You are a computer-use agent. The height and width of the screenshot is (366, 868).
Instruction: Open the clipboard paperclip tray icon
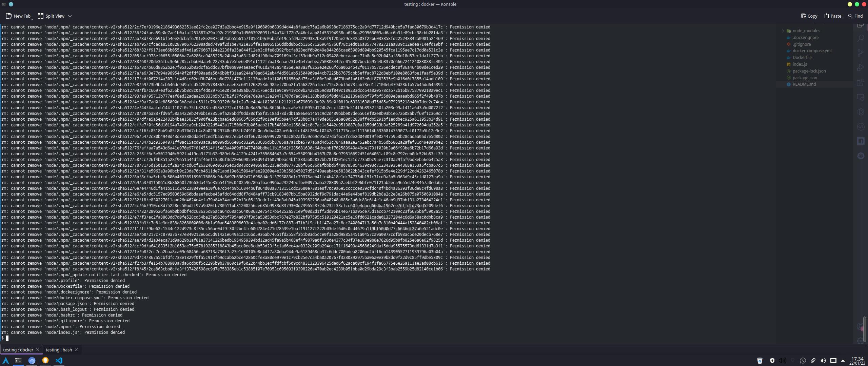[x=813, y=361]
